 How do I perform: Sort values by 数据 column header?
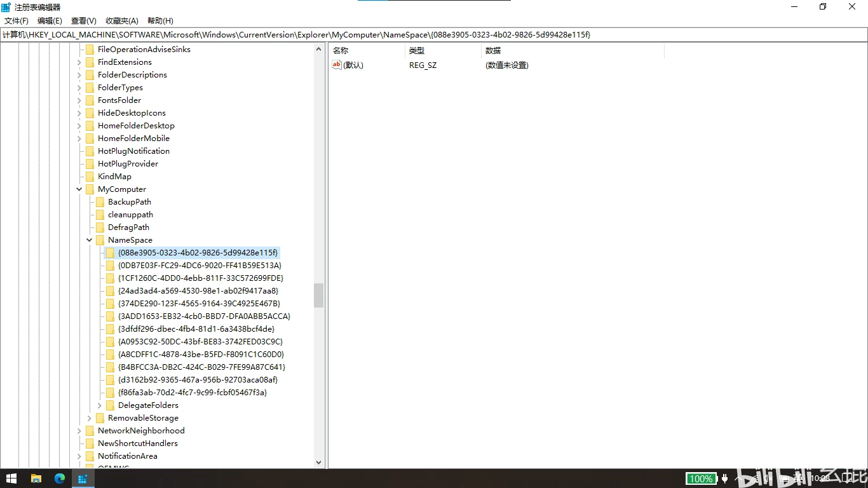(x=573, y=51)
